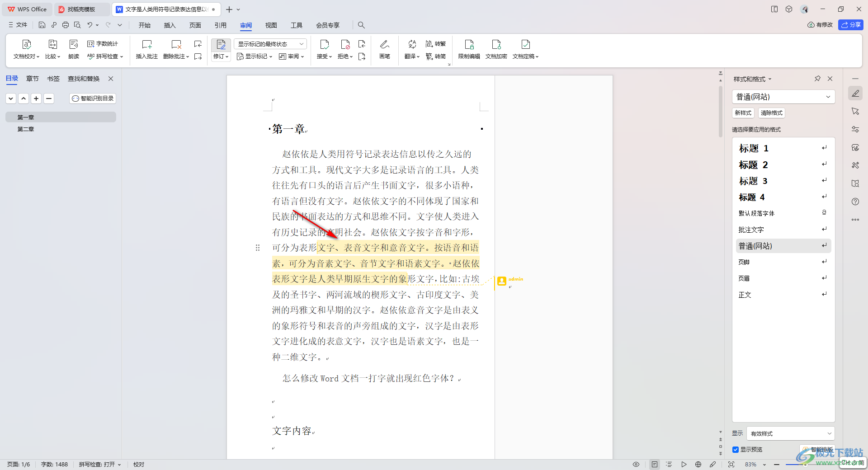
Task: Apply 标题 2 style
Action: [783, 164]
